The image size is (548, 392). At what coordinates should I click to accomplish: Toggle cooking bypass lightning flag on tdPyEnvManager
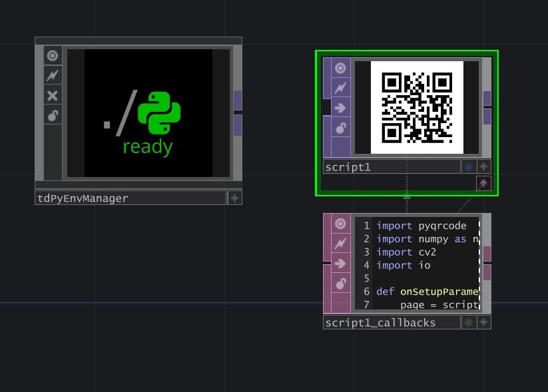pyautogui.click(x=53, y=75)
